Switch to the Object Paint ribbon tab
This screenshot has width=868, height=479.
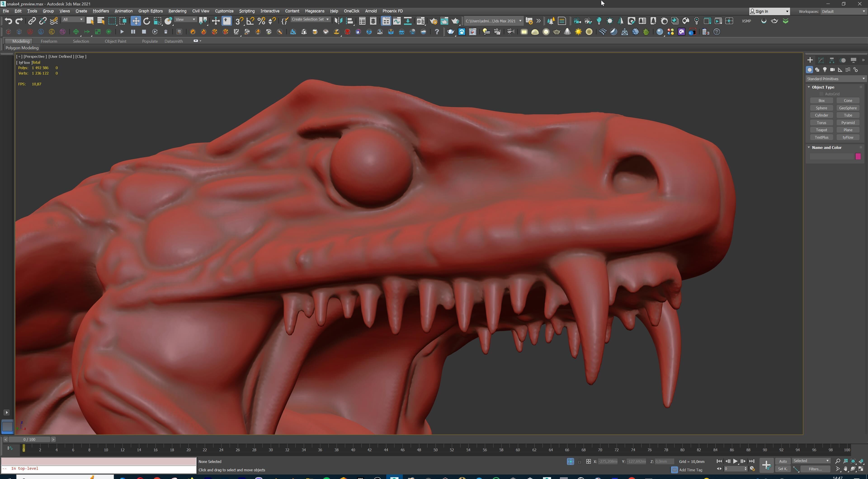click(x=115, y=41)
